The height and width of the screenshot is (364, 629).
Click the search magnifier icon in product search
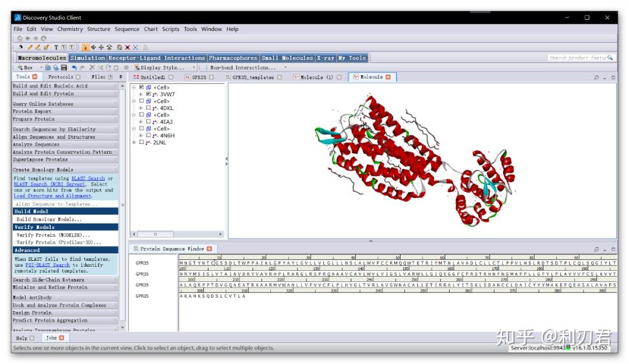pos(610,58)
